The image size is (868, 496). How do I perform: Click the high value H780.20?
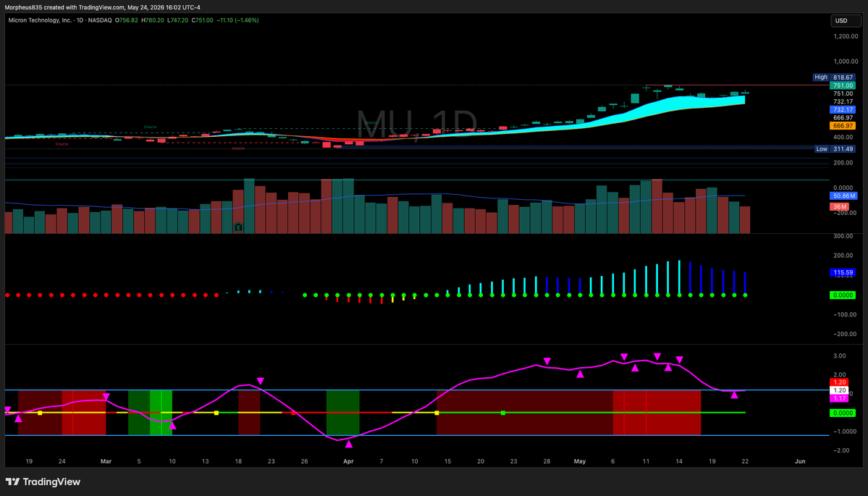(x=153, y=20)
